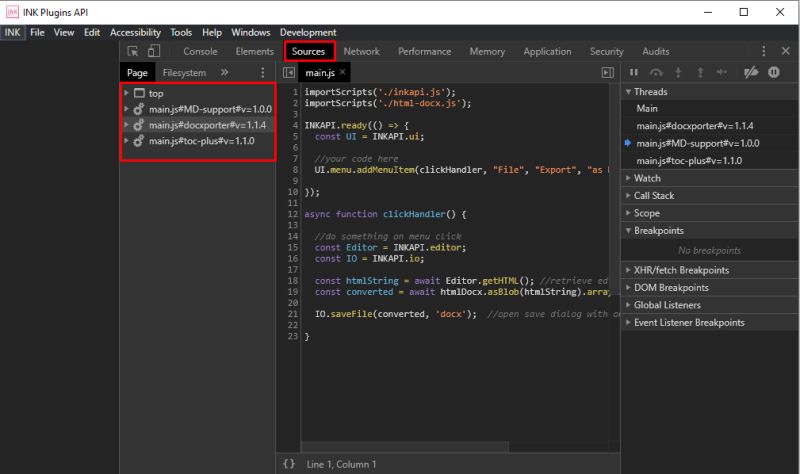Switch to the Console tab
This screenshot has width=800, height=474.
pyautogui.click(x=200, y=52)
